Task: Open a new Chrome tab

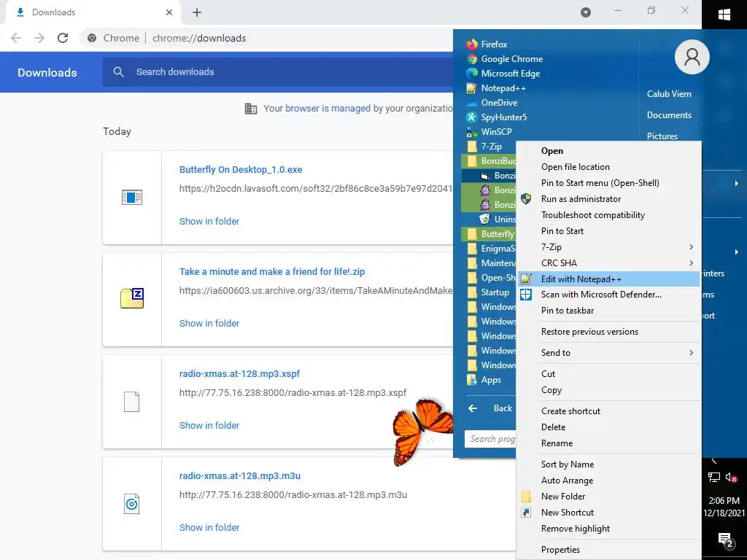Action: tap(197, 12)
